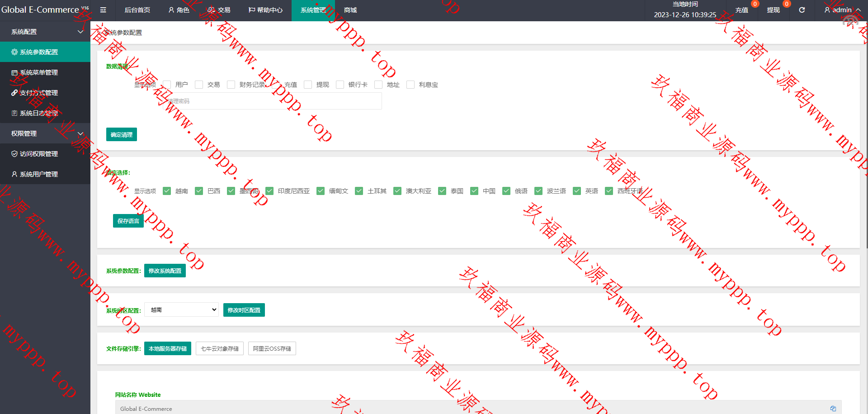Click copy icon in website name field
Image resolution: width=868 pixels, height=414 pixels.
pyautogui.click(x=833, y=408)
